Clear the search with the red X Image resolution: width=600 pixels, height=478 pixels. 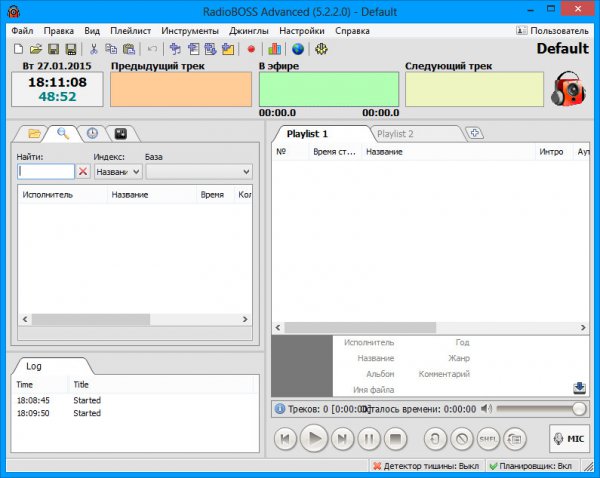83,171
